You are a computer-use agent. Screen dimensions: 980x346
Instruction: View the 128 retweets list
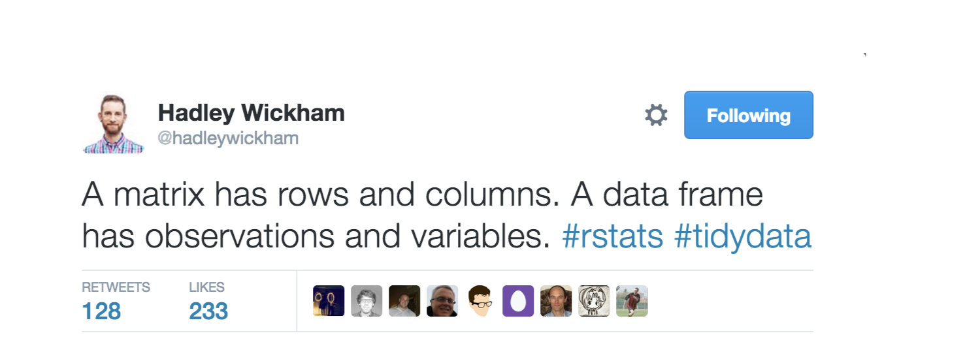point(116,302)
